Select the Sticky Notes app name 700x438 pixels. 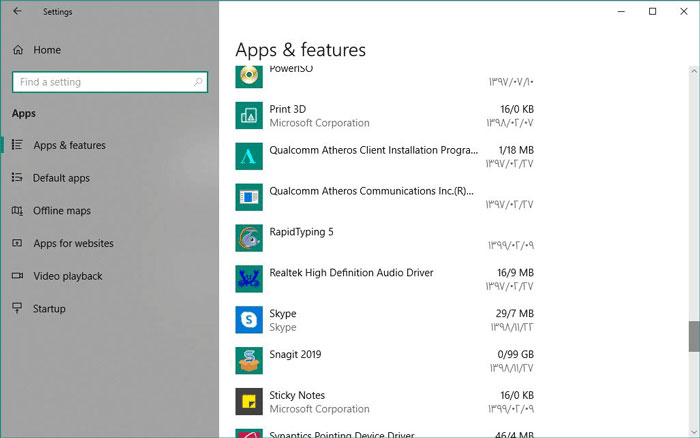[297, 395]
